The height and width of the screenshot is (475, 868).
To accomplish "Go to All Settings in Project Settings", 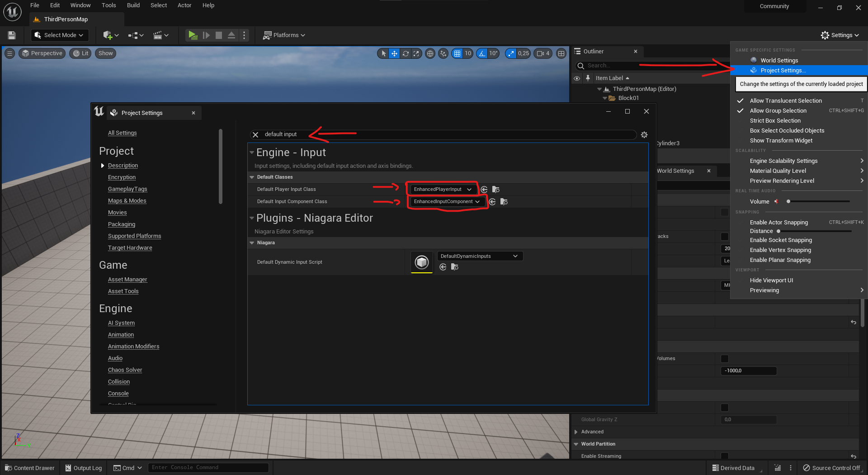I will click(x=122, y=133).
